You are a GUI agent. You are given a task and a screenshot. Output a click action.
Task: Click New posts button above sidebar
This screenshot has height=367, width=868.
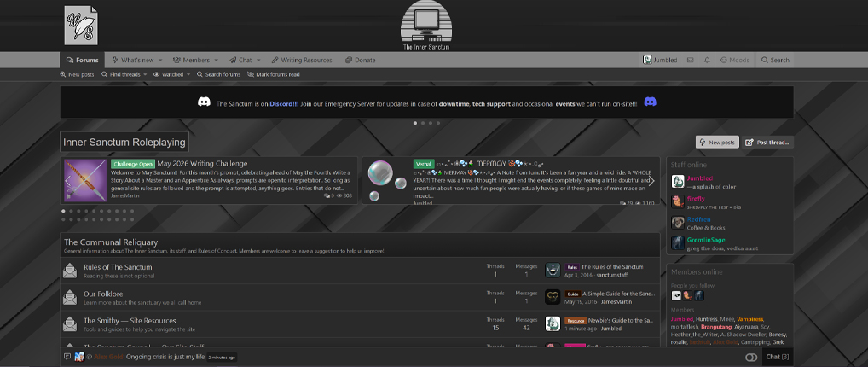coord(717,143)
